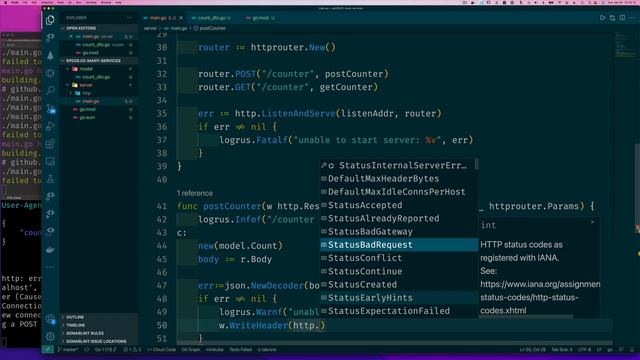Open Explorer panel more actions ellipsis
The width and height of the screenshot is (640, 360).
coord(129,18)
